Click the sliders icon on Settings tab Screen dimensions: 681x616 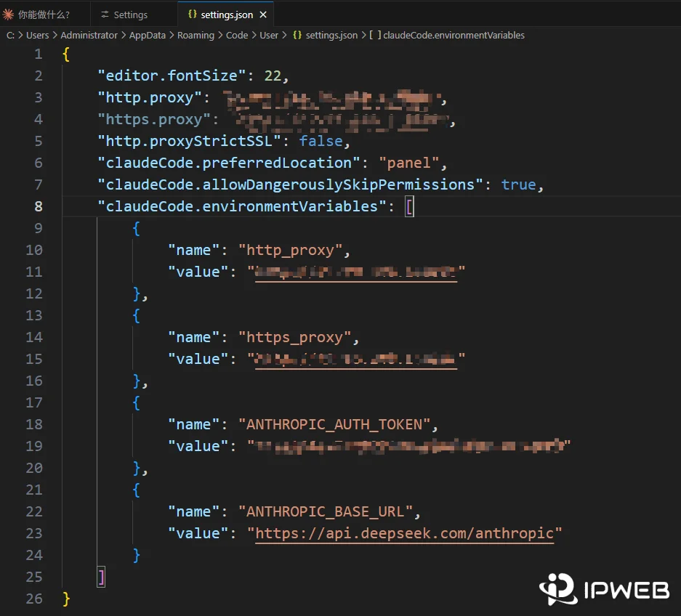pyautogui.click(x=105, y=15)
